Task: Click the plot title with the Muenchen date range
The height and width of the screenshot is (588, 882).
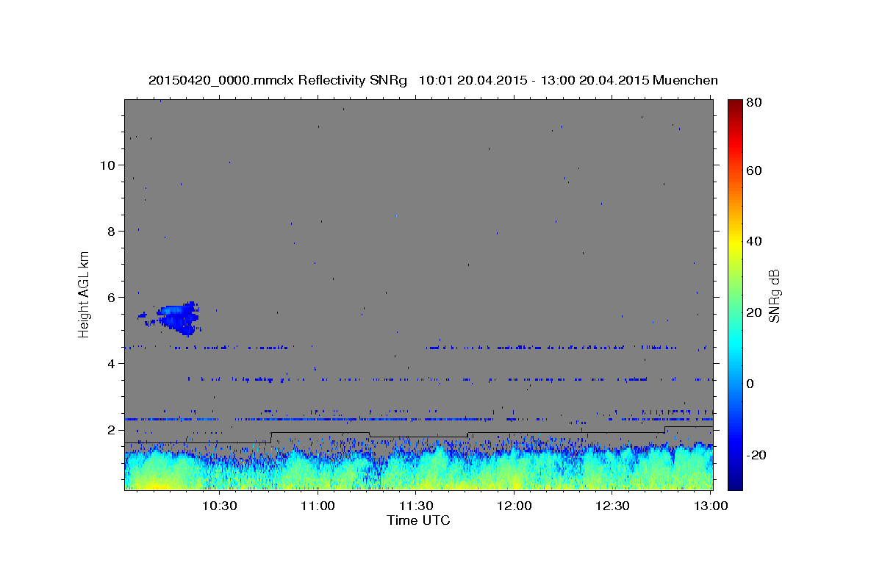Action: 433,80
